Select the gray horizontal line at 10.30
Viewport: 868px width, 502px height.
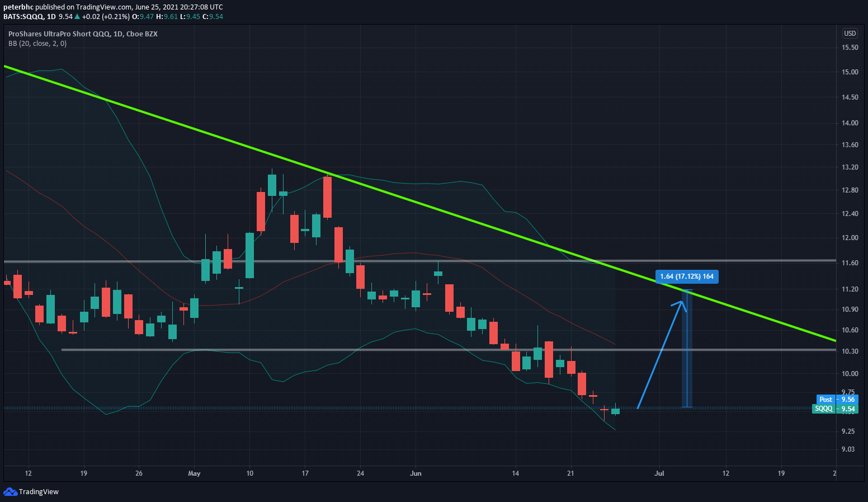(x=449, y=350)
